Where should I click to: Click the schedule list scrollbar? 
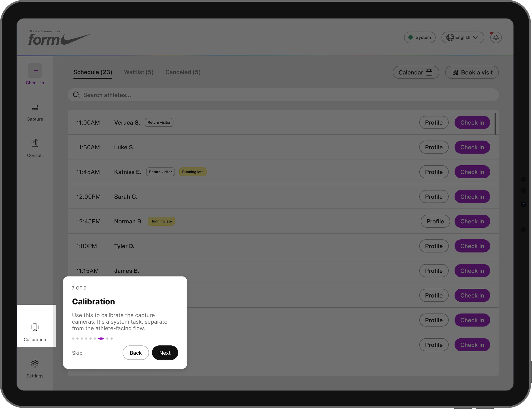pyautogui.click(x=495, y=124)
